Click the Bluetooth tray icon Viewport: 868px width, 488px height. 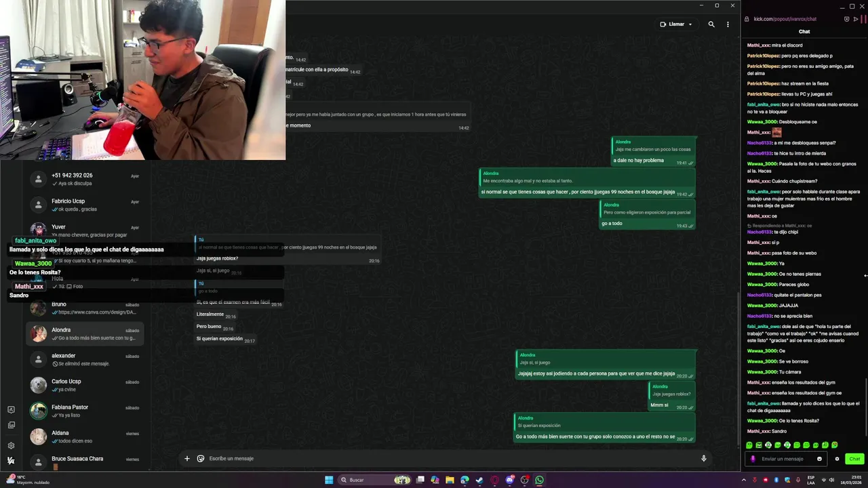(x=776, y=480)
